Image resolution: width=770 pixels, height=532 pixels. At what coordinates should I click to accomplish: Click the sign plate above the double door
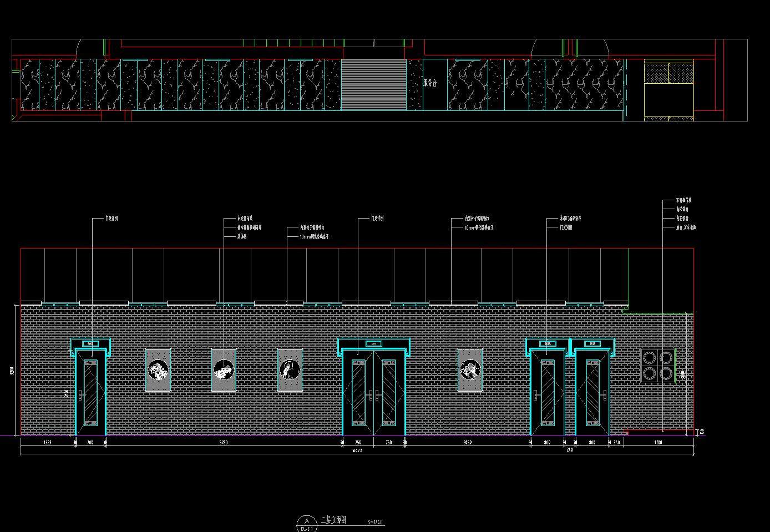coord(373,344)
